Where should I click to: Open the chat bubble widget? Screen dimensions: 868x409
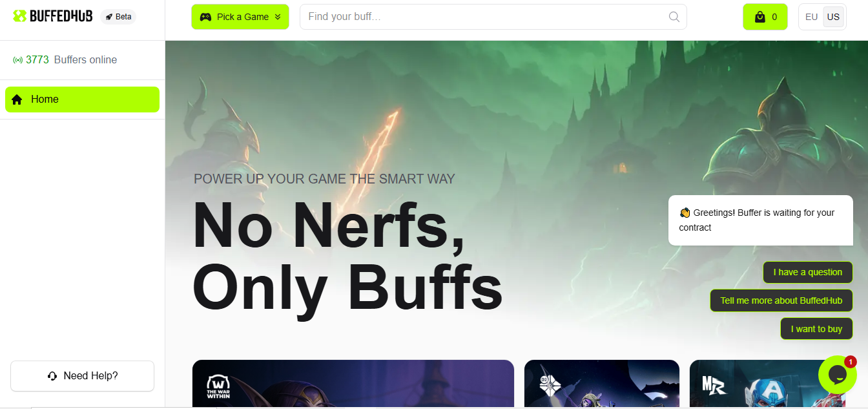click(837, 375)
